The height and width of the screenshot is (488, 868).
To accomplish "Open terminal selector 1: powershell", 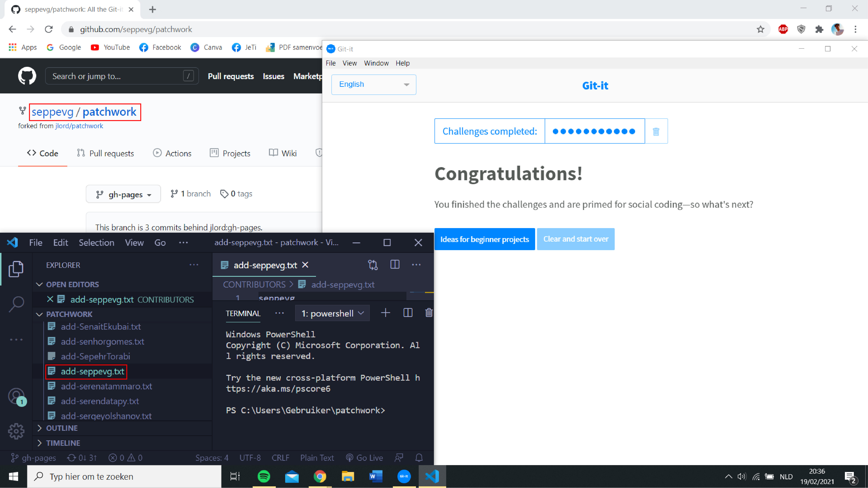I will coord(332,313).
